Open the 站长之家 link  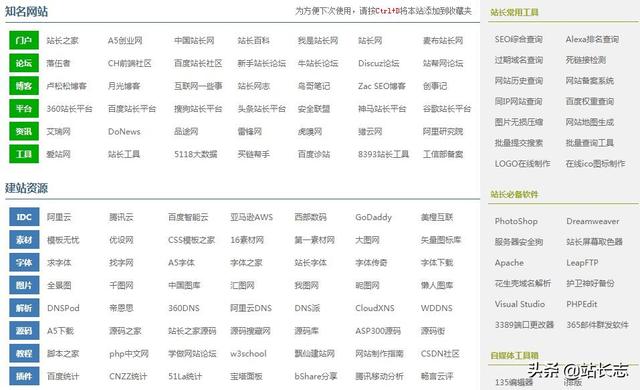[x=62, y=40]
